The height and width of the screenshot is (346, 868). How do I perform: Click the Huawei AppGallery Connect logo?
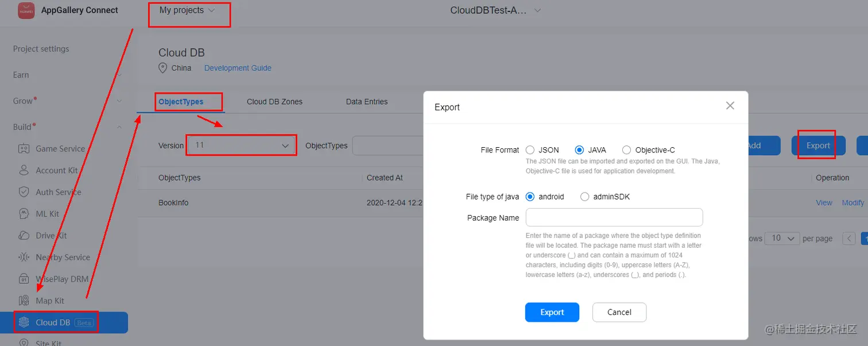[x=26, y=10]
